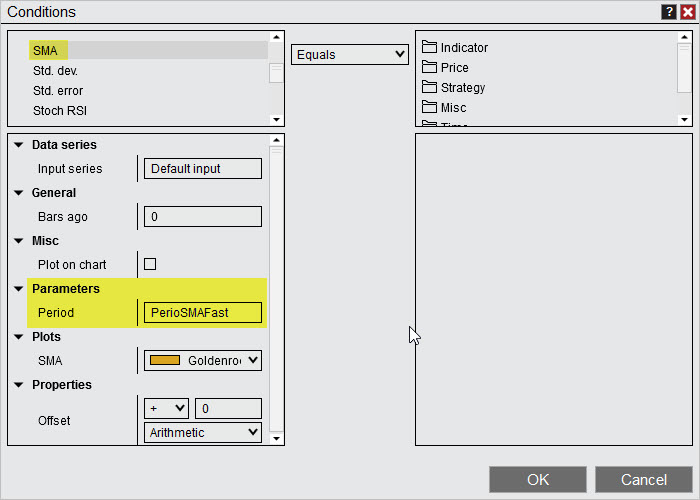Open the help question mark icon
Viewport: 700px width, 500px height.
(x=668, y=12)
